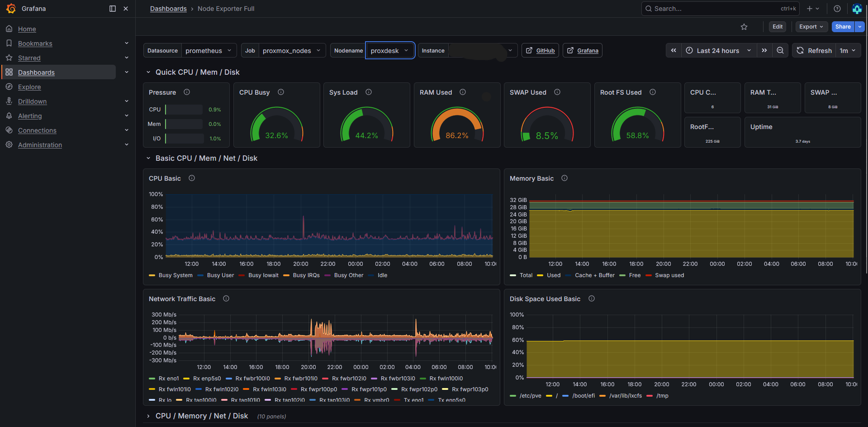Click the zoom-out time range magnifier icon
The height and width of the screenshot is (427, 868).
click(x=780, y=50)
